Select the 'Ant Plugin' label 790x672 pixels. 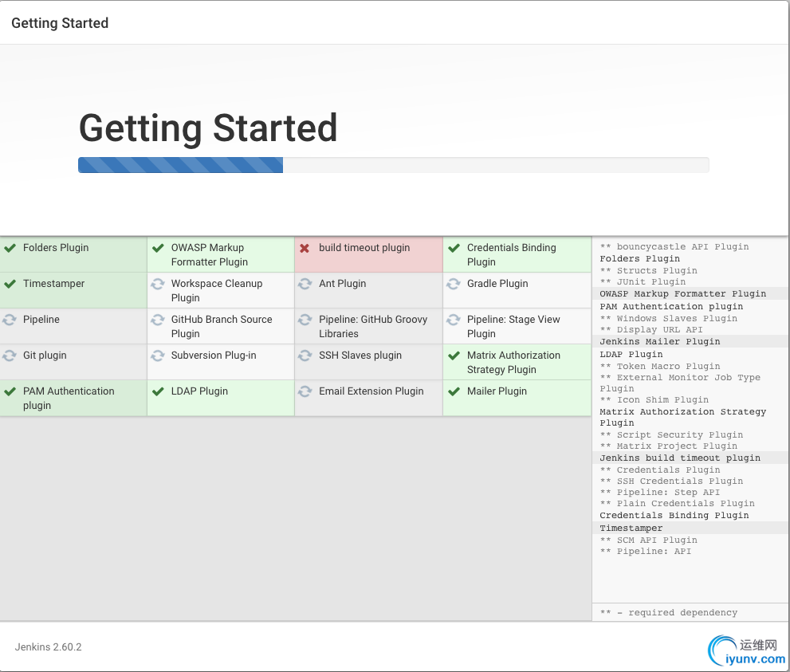343,284
